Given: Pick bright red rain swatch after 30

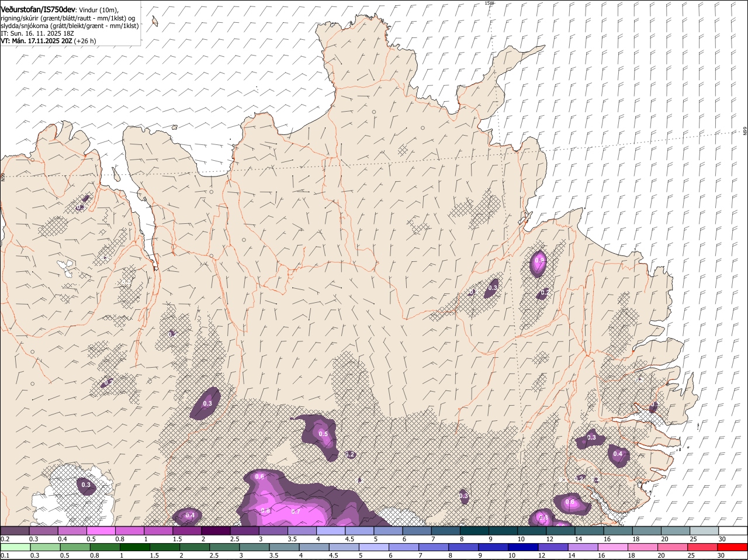Looking at the screenshot, I should [733, 547].
